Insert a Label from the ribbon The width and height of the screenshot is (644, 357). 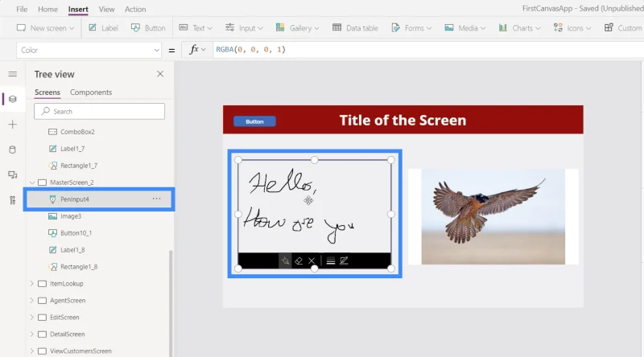click(104, 28)
